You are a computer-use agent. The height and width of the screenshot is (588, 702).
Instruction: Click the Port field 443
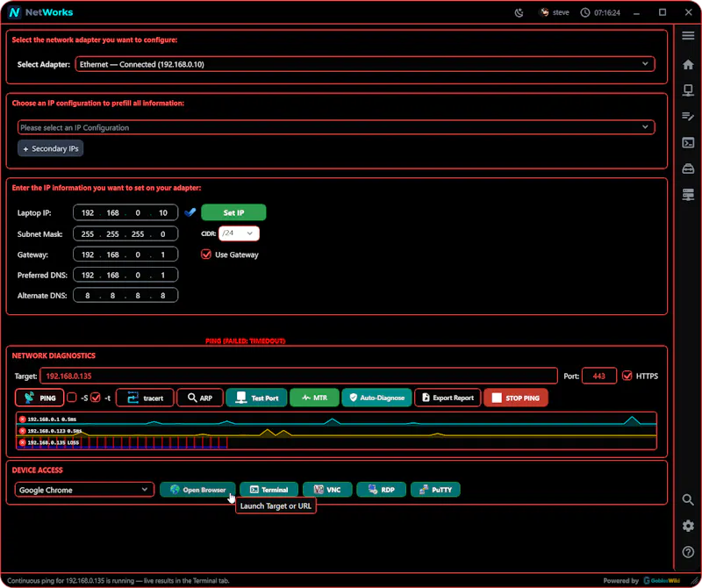click(x=599, y=376)
